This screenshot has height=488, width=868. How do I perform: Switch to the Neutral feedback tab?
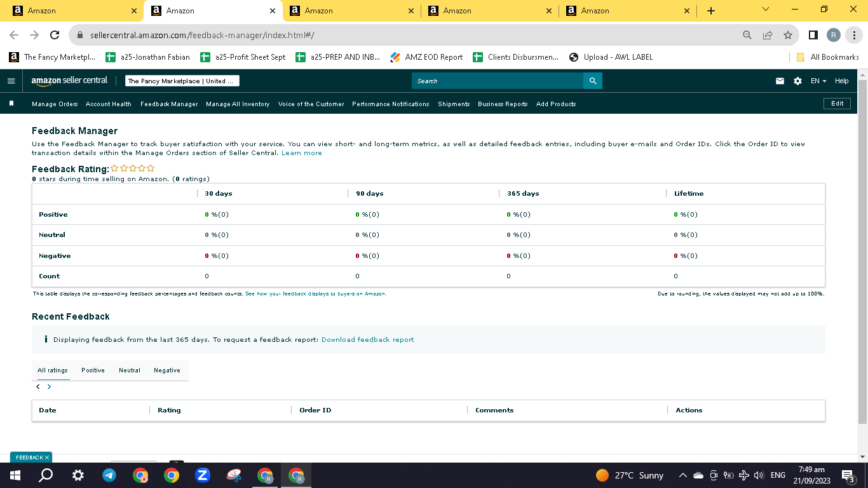click(130, 370)
